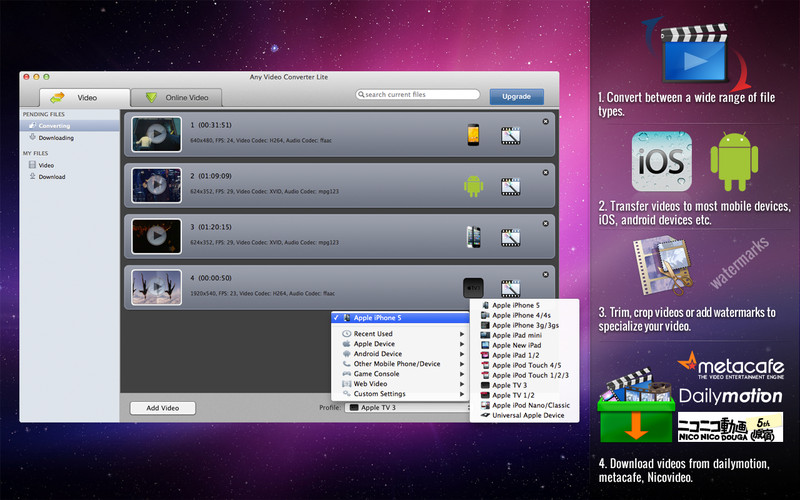Click the Downloading sidebar icon
Image resolution: width=800 pixels, height=500 pixels.
click(x=32, y=137)
